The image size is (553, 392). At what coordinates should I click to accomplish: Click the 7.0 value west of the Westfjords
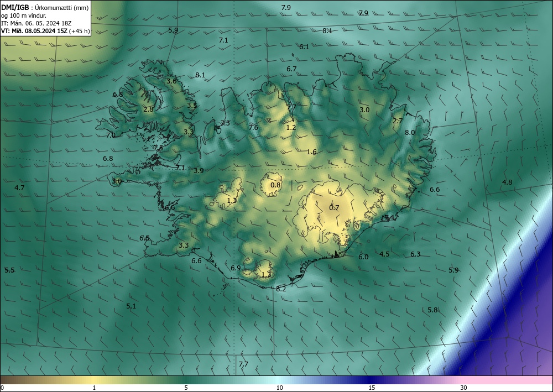pos(111,135)
